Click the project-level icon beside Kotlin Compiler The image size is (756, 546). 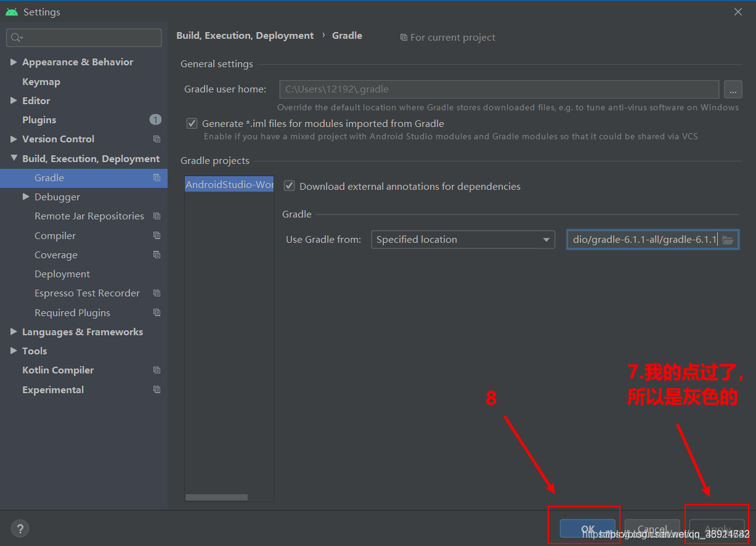tap(156, 370)
